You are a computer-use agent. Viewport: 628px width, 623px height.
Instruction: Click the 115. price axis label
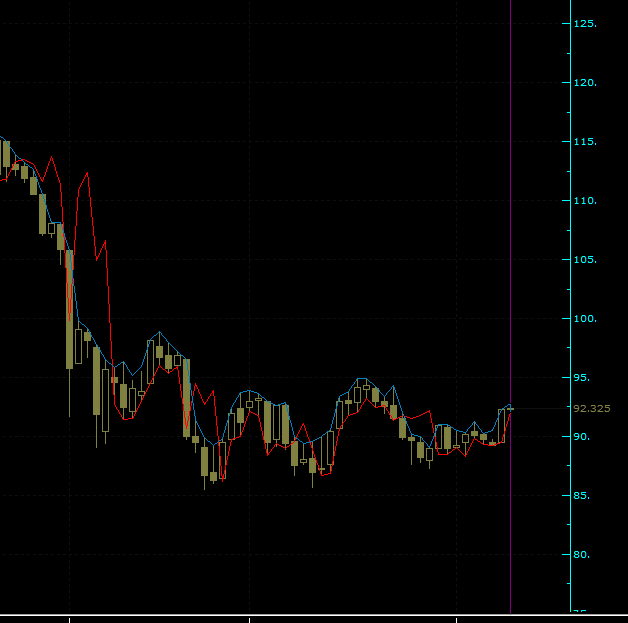[585, 142]
